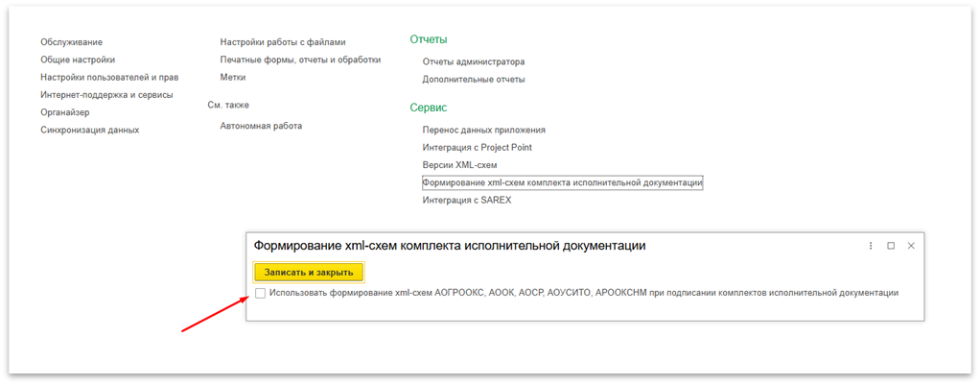Maximize the xml-схем dialog window
Screen dimensions: 980x385
click(x=891, y=246)
